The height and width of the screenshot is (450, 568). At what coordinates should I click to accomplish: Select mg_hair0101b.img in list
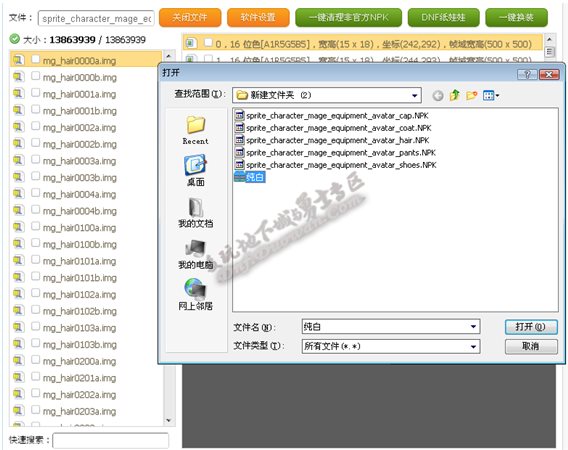click(x=80, y=278)
